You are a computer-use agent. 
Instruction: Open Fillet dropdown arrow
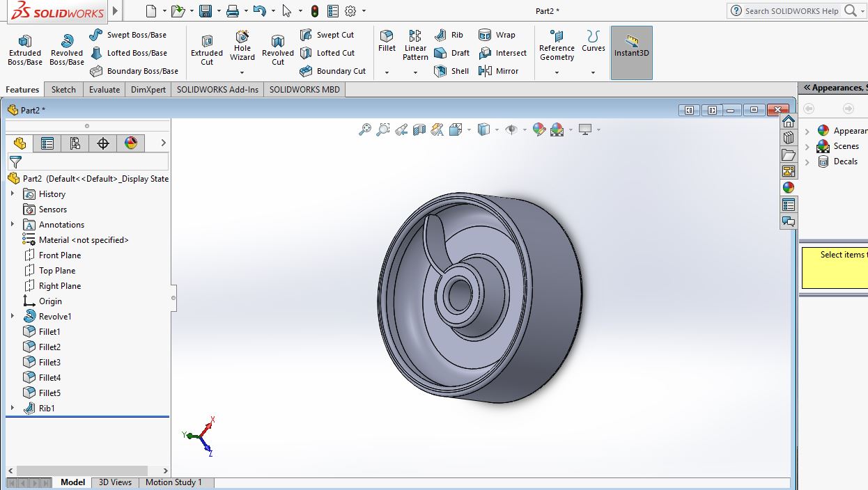(x=387, y=72)
